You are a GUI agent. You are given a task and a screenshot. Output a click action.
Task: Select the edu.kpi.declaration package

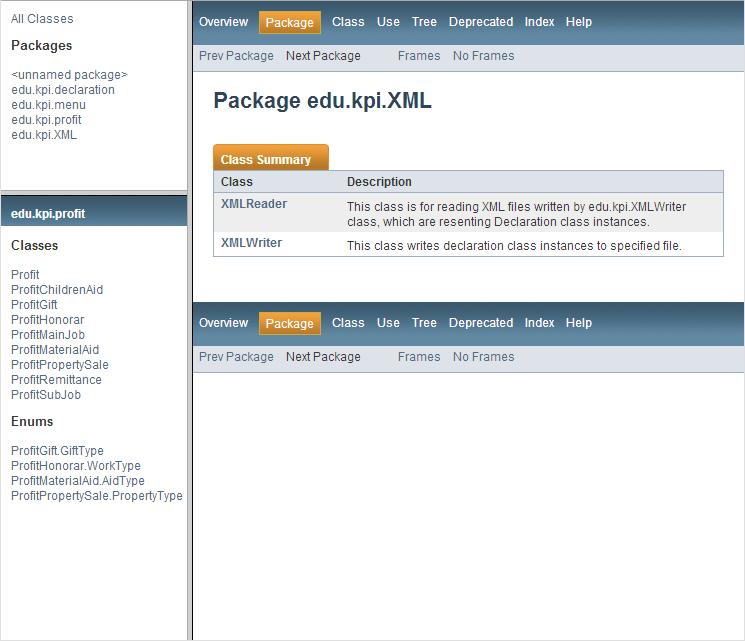(x=63, y=90)
